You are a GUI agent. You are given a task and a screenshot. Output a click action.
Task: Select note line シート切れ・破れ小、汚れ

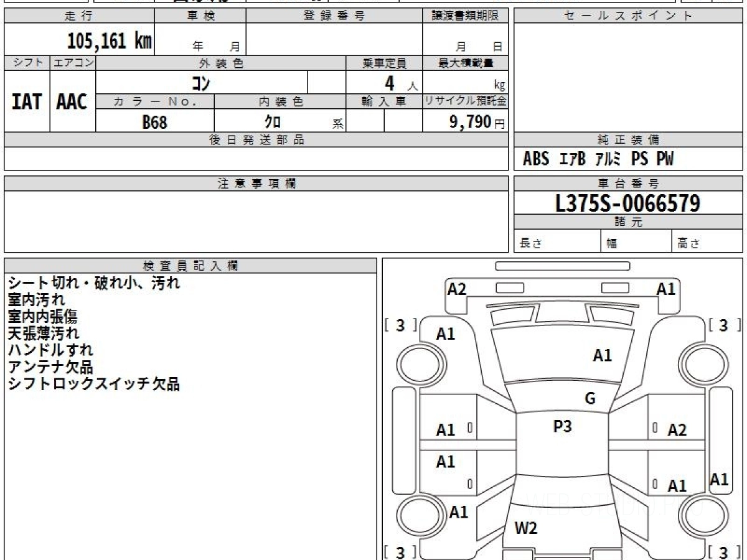(94, 283)
